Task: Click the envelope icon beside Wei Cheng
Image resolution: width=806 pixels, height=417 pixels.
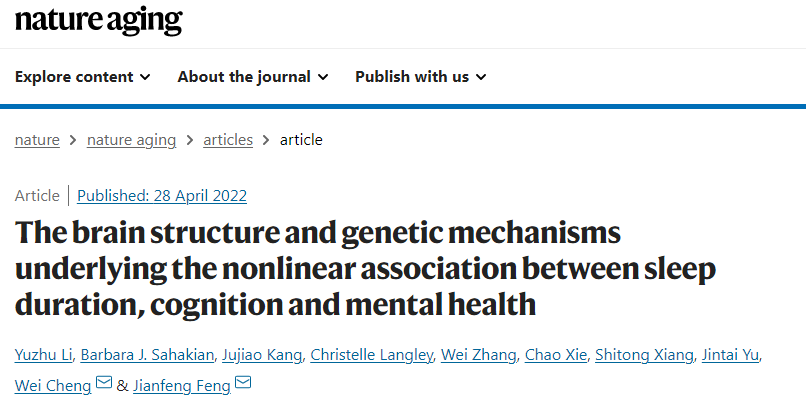Action: 104,383
